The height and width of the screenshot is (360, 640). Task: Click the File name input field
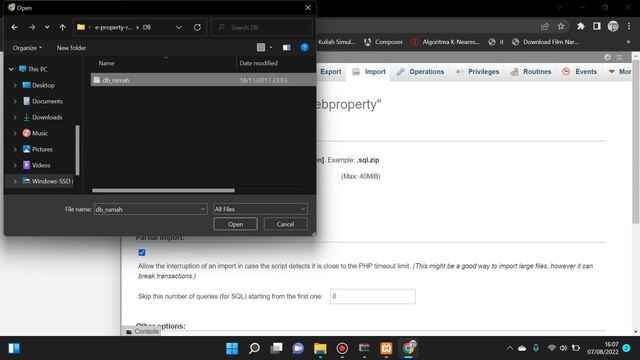(147, 209)
